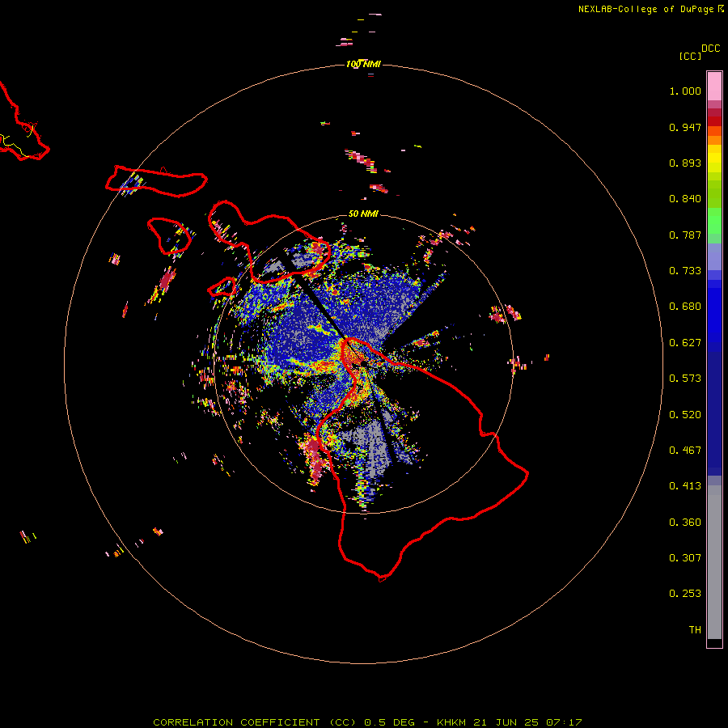Click the 100 NMI range ring label

click(363, 64)
